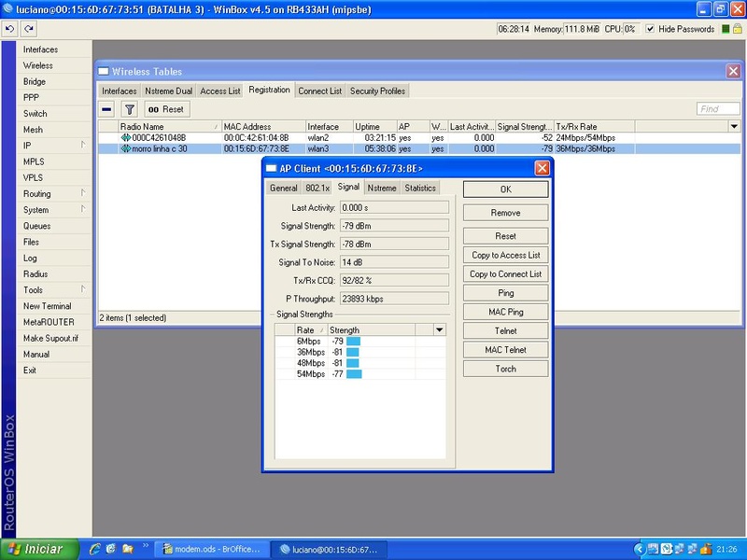
Task: Open the 802.1x tab in AP Client
Action: click(x=317, y=189)
